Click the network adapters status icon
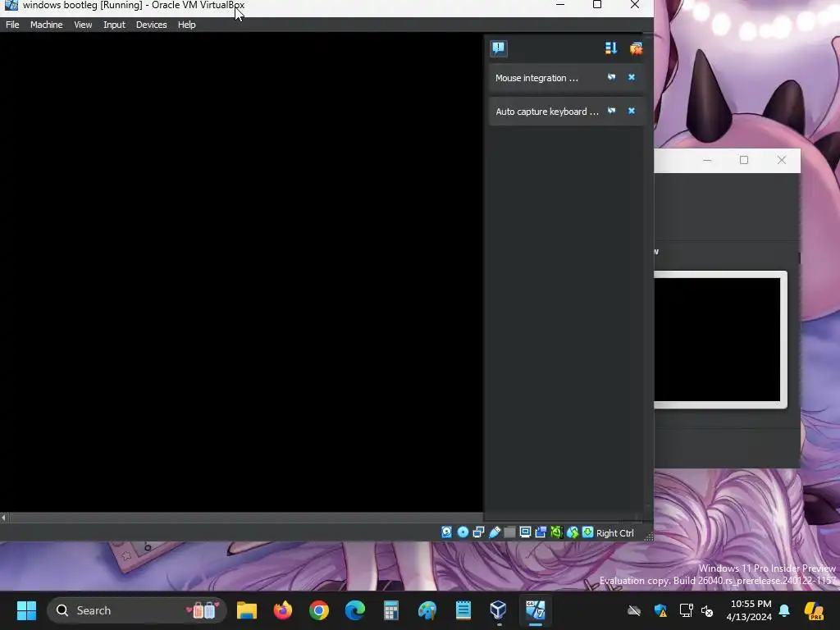The height and width of the screenshot is (630, 840). (478, 532)
